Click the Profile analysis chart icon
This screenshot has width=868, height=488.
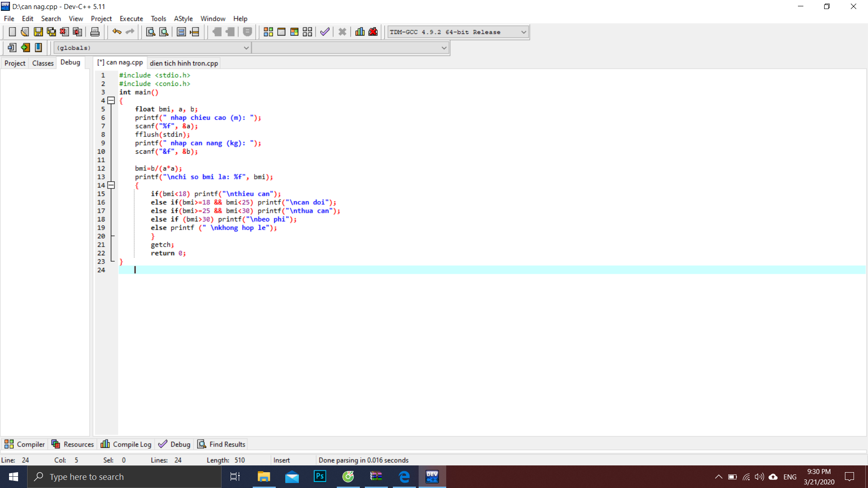point(360,32)
